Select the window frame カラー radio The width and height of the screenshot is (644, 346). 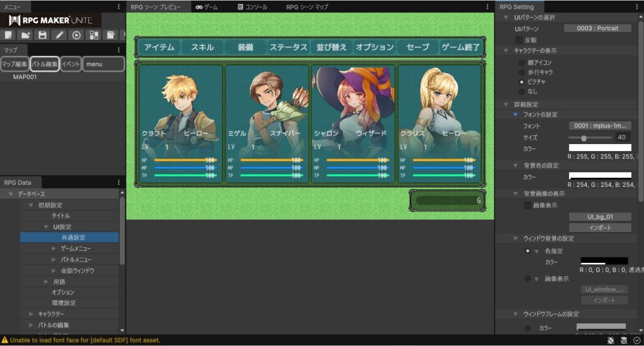pos(528,328)
